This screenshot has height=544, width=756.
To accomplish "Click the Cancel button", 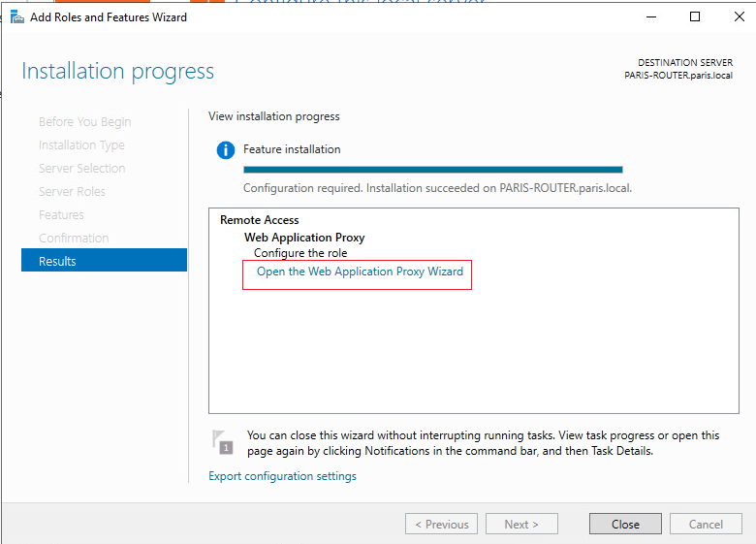I will tap(706, 524).
